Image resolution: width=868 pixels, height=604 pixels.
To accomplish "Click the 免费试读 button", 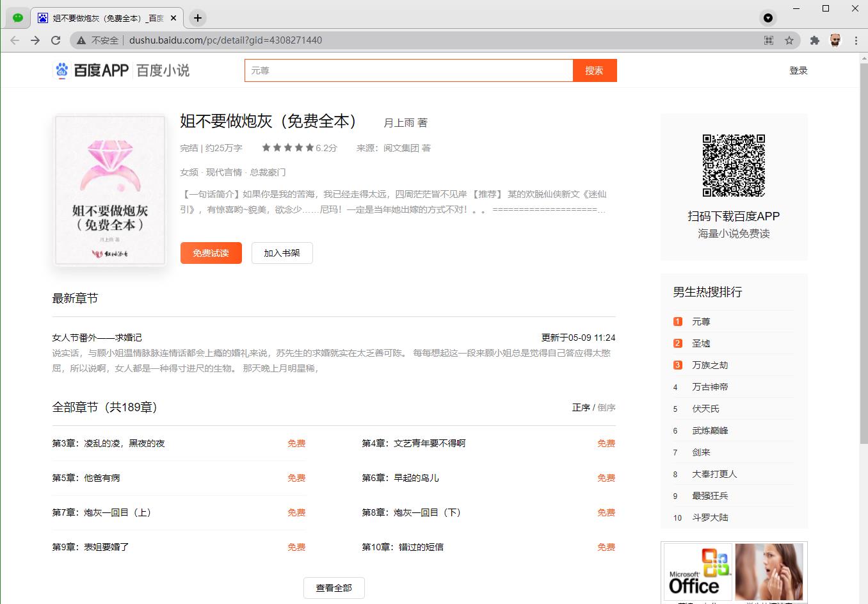I will 211,253.
